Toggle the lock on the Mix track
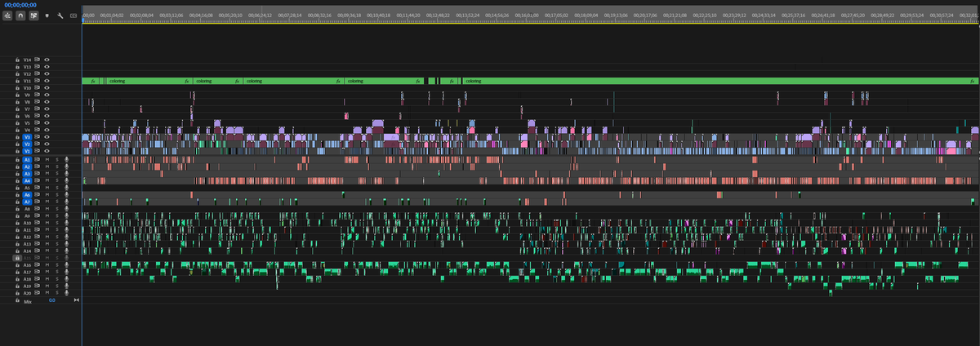 pyautogui.click(x=17, y=301)
